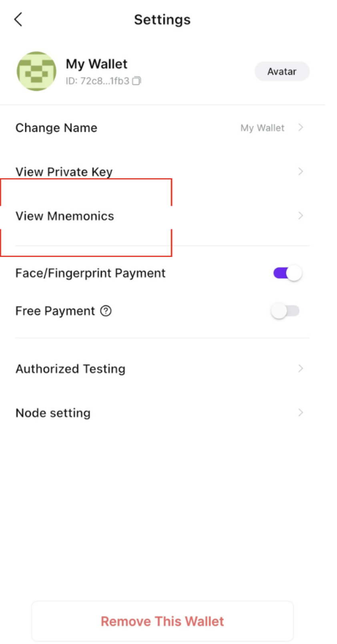Open Node setting chevron
The height and width of the screenshot is (644, 337).
tap(301, 413)
